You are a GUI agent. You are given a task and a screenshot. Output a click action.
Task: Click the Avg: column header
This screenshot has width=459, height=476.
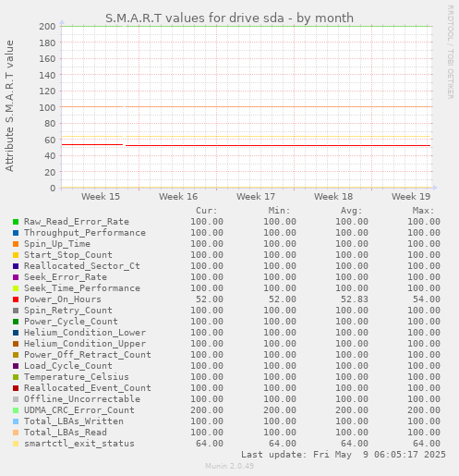(x=351, y=211)
